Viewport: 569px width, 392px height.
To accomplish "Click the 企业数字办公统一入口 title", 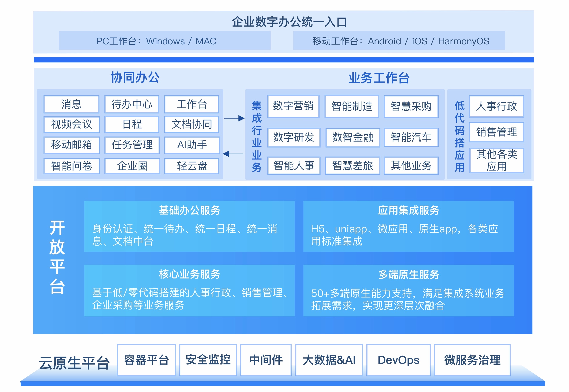I will [289, 22].
